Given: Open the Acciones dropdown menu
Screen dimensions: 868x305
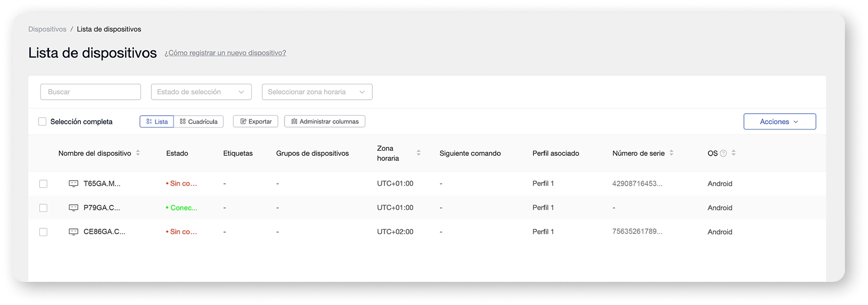Looking at the screenshot, I should (779, 122).
